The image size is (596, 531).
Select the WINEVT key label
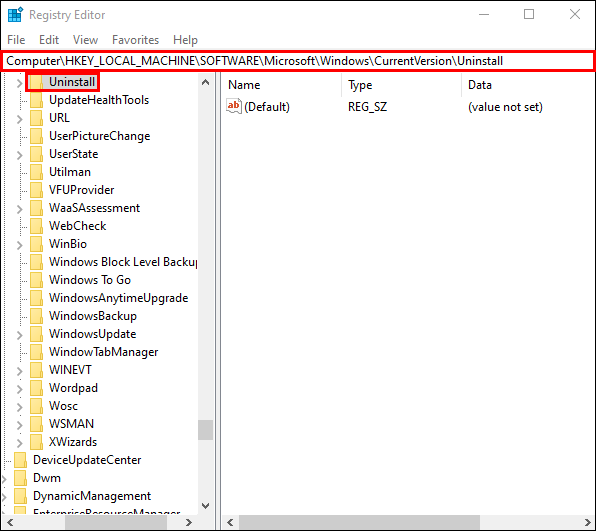pos(70,370)
